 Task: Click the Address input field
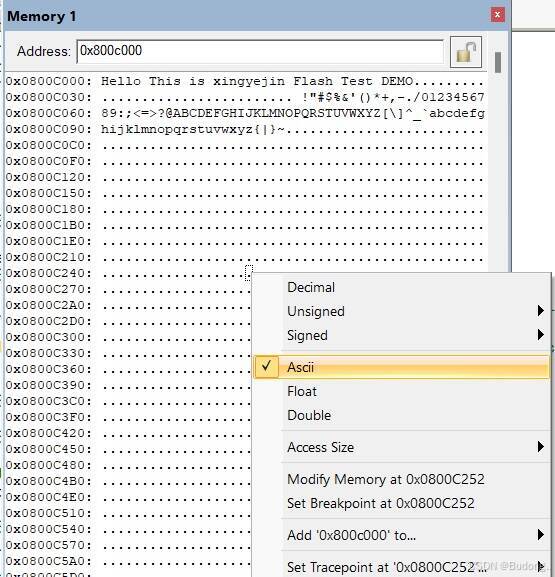pyautogui.click(x=260, y=51)
